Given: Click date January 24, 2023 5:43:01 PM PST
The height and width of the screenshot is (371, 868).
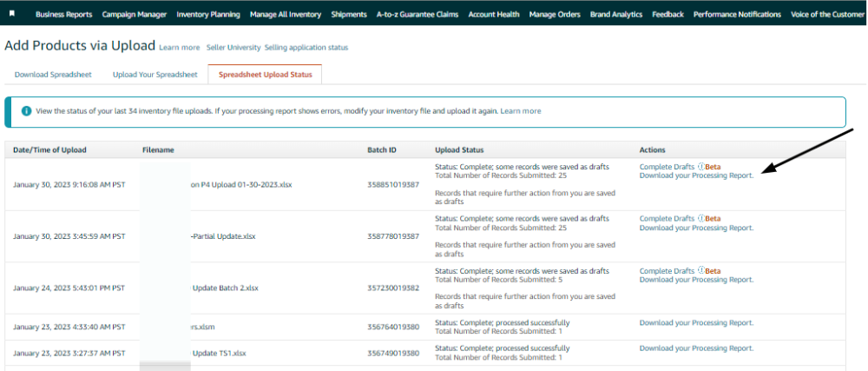Looking at the screenshot, I should 69,288.
